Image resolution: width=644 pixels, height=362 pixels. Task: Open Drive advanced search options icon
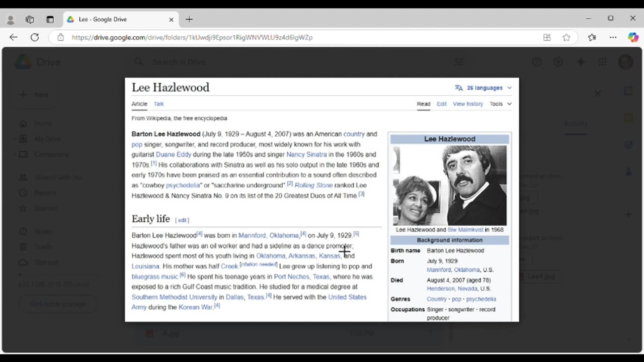(459, 62)
